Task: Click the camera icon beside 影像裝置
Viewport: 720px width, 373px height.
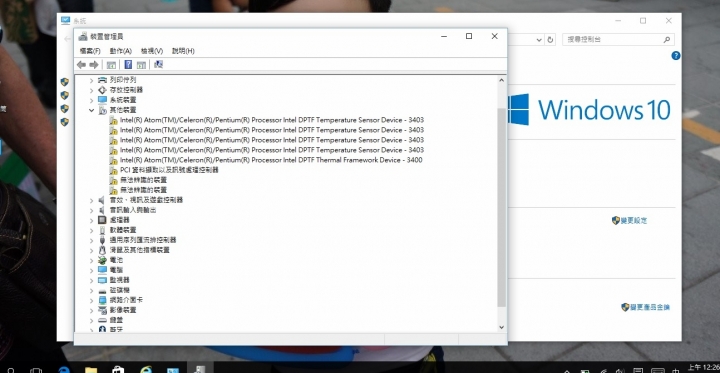Action: [102, 310]
